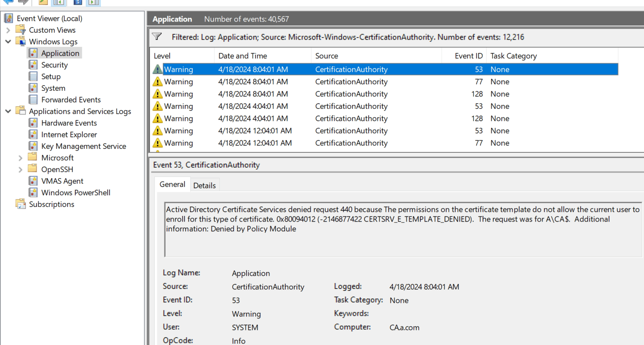
Task: Click the Windows PowerShell log icon
Action: point(33,192)
